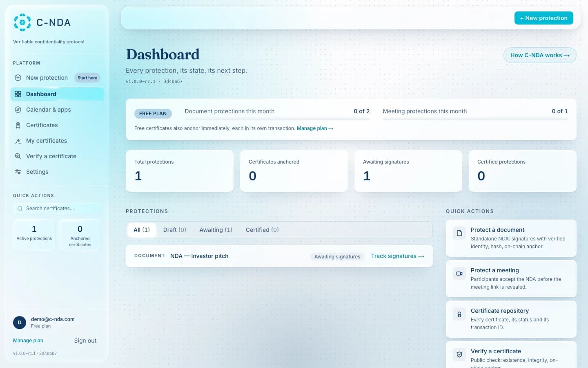Image resolution: width=588 pixels, height=368 pixels.
Task: Click the Certified protections stat card
Action: (523, 171)
